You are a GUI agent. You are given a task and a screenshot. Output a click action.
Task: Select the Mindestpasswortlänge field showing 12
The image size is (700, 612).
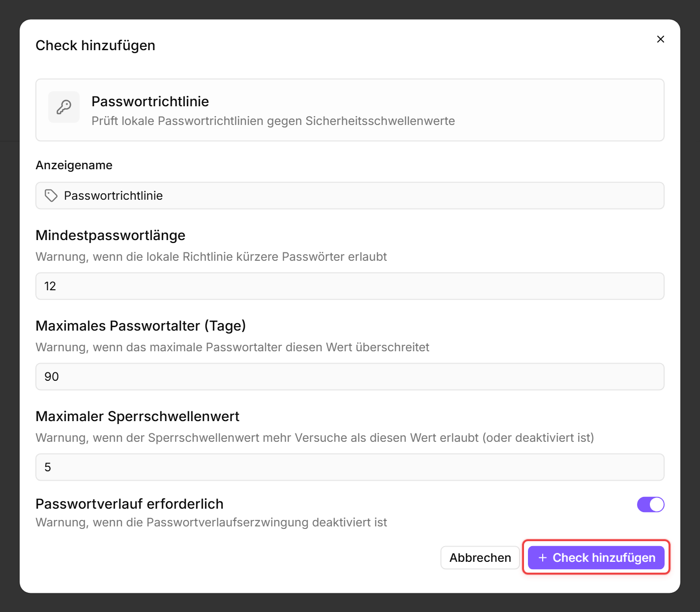coord(350,286)
